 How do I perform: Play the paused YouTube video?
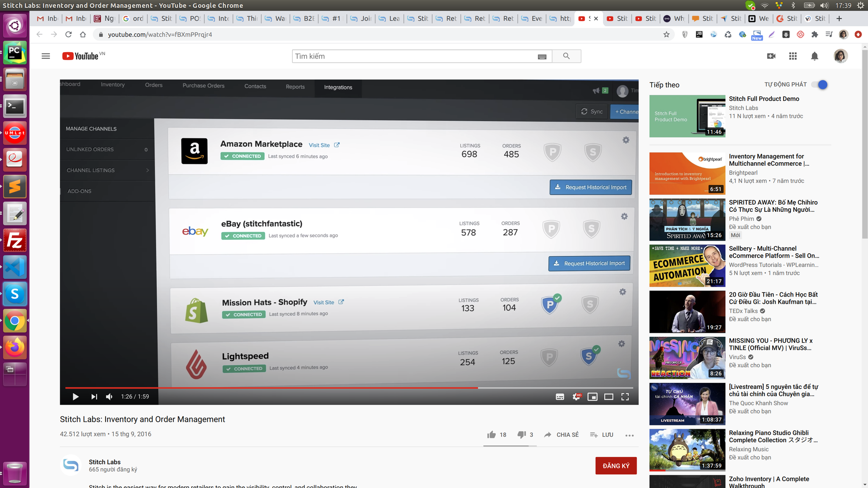75,397
